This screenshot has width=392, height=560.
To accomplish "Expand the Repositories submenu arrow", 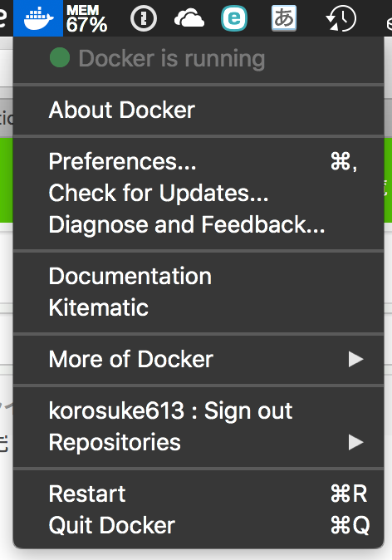I will click(356, 443).
